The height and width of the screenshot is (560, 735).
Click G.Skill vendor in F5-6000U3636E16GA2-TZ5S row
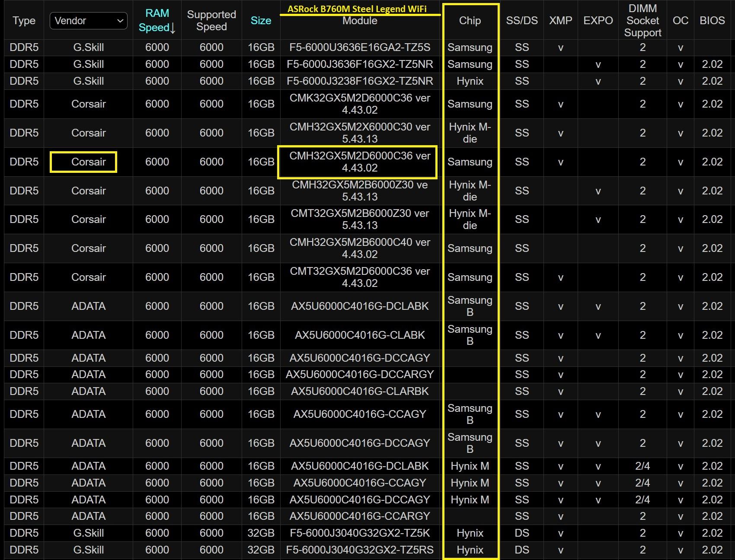[x=88, y=47]
